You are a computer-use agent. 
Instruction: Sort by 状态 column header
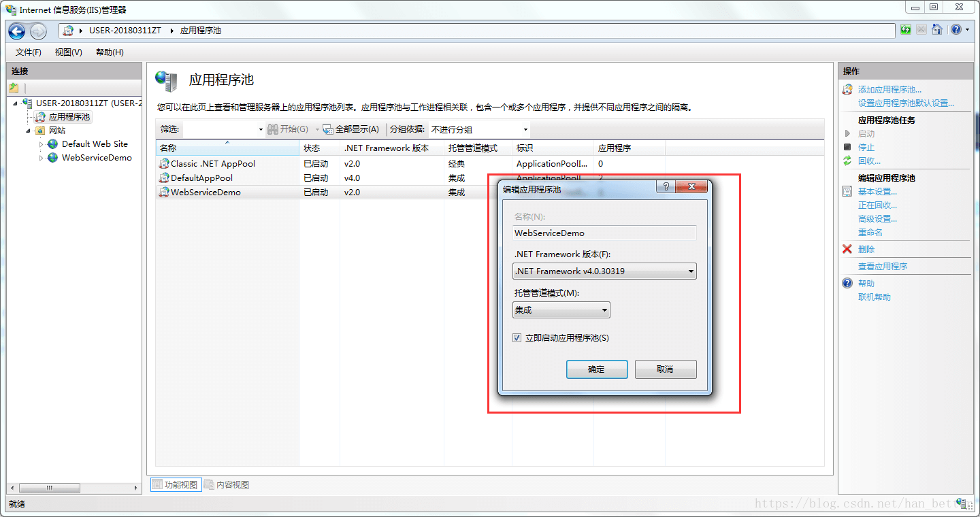[319, 148]
